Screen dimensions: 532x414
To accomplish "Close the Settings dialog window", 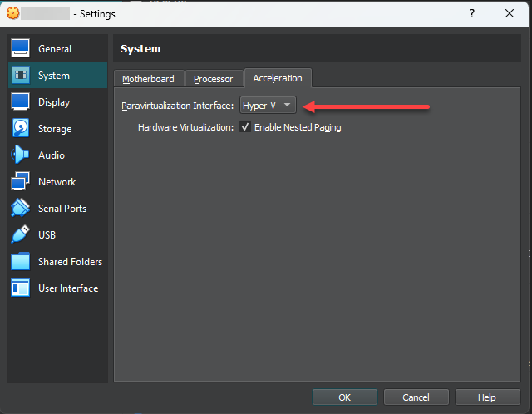I will coord(510,13).
